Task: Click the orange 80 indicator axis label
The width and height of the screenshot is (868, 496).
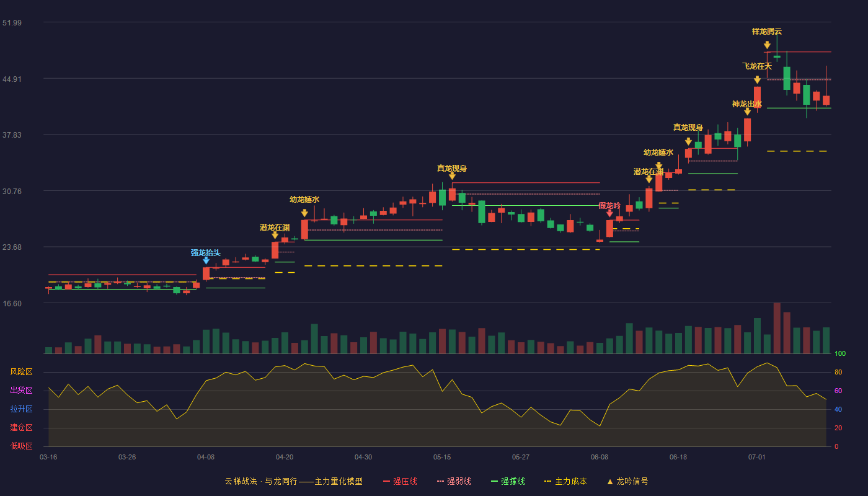Action: point(838,372)
